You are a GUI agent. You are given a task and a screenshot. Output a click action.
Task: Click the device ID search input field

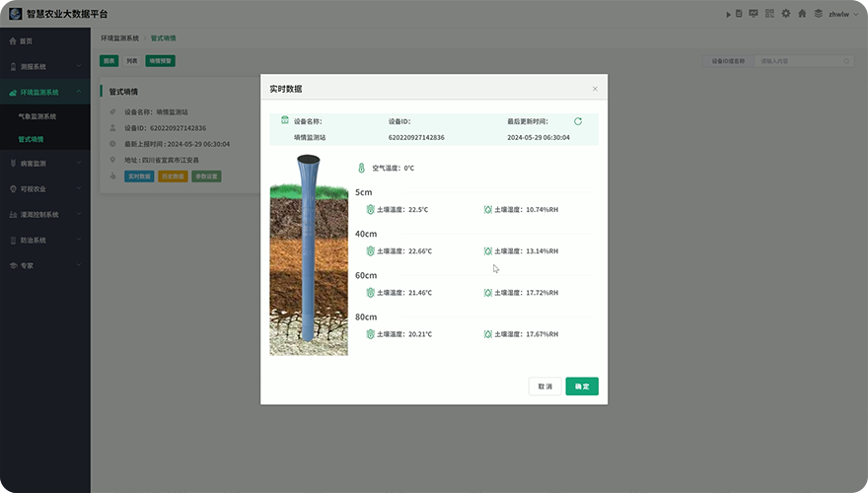(x=802, y=61)
